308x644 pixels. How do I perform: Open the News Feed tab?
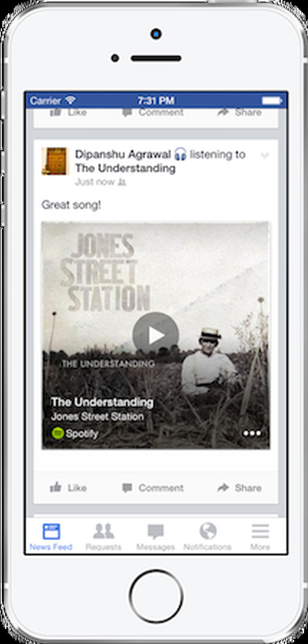point(51,537)
